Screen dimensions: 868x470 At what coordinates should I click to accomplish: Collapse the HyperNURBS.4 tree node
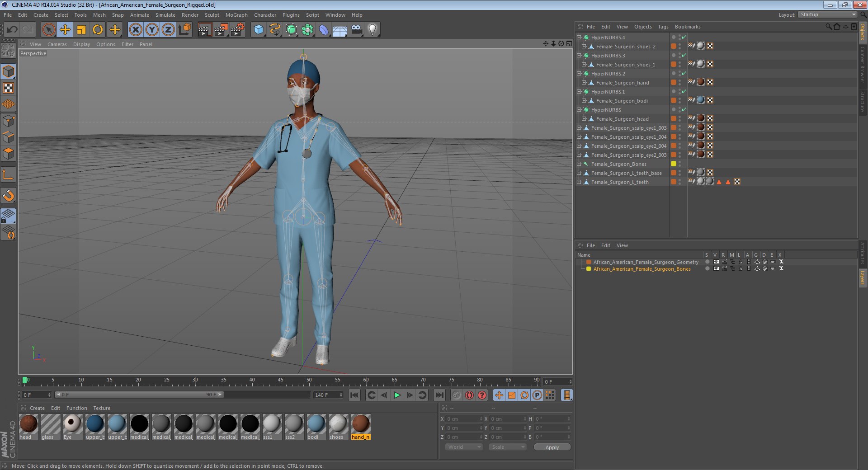tap(579, 38)
